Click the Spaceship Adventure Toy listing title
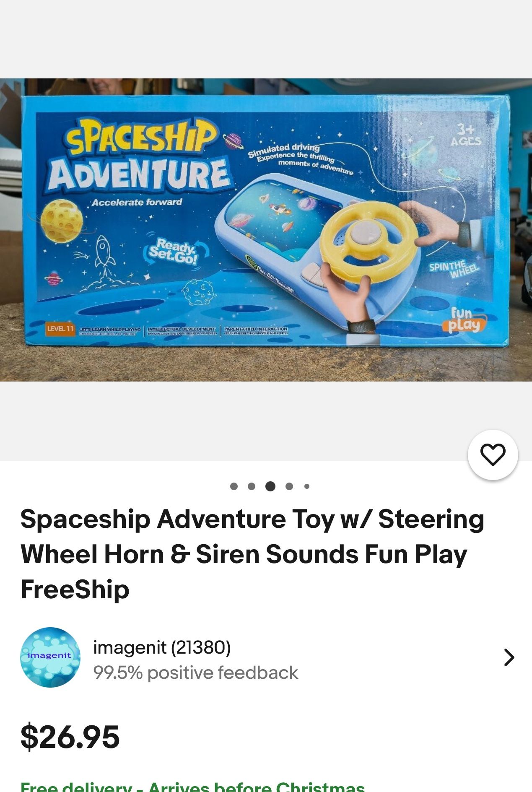The height and width of the screenshot is (792, 532). tap(252, 554)
